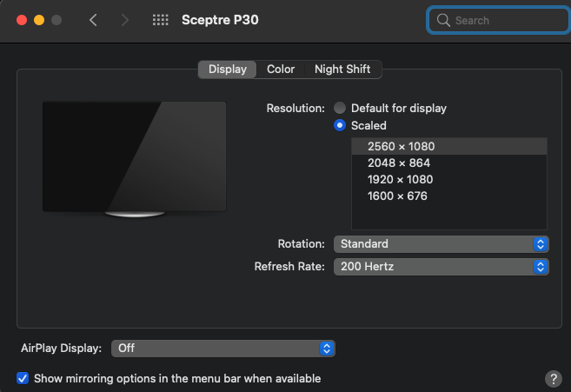Switch to the Color tab

pos(281,70)
